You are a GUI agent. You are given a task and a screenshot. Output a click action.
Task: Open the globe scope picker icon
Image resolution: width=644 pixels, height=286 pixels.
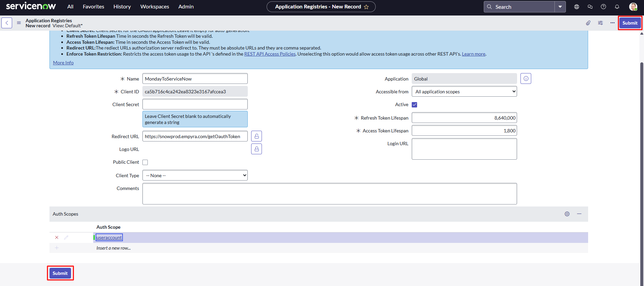(577, 7)
